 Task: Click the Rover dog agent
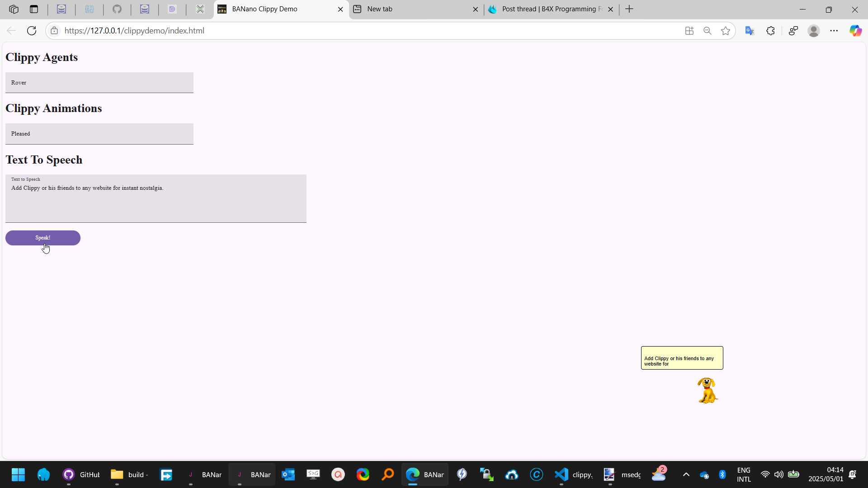[708, 390]
